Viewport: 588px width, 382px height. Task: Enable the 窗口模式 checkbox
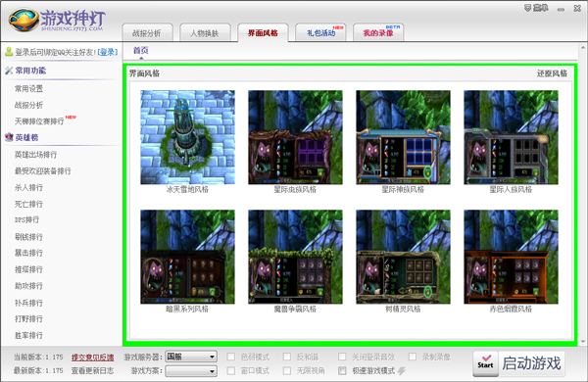point(231,371)
